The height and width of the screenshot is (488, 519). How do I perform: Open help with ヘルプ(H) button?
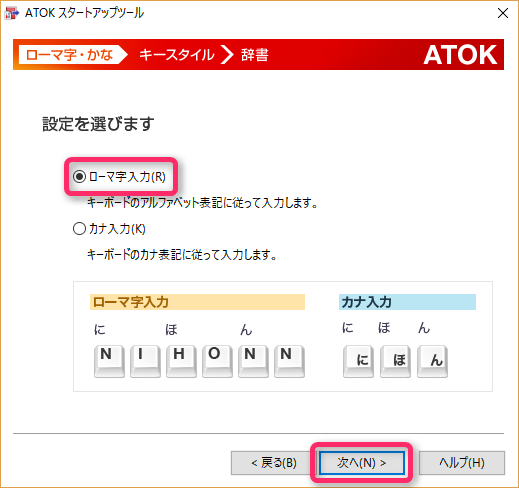462,463
